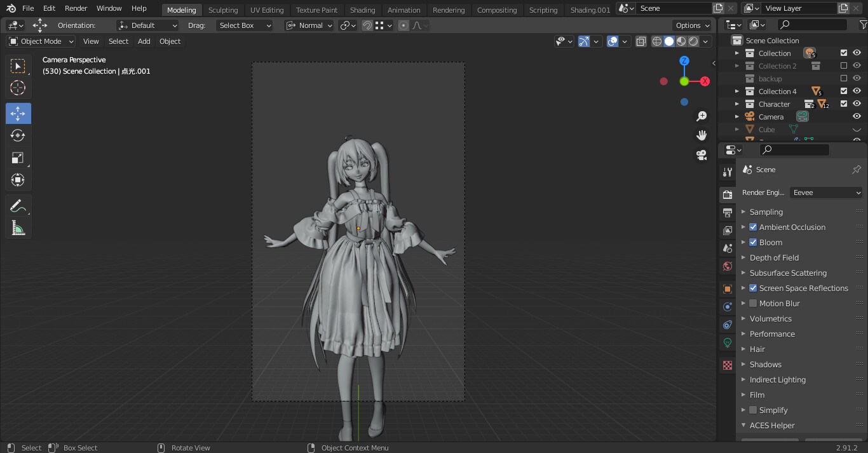Pick the Rotate tool
Viewport: 868px width, 453px height.
point(18,135)
